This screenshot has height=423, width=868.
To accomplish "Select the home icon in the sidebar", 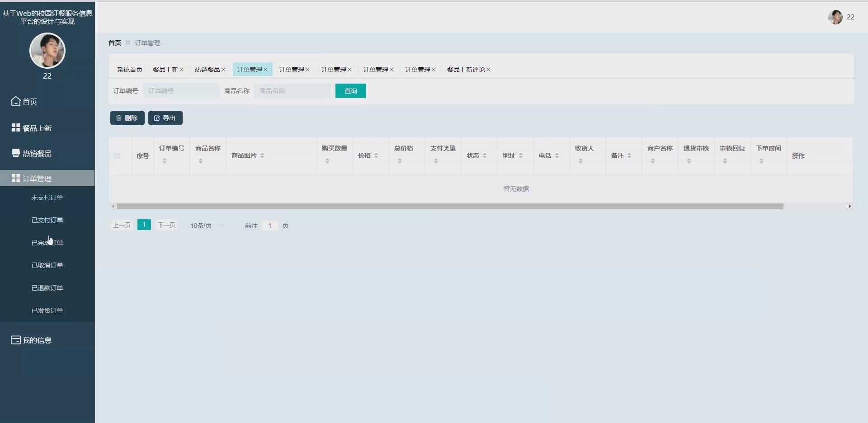I will pyautogui.click(x=15, y=101).
